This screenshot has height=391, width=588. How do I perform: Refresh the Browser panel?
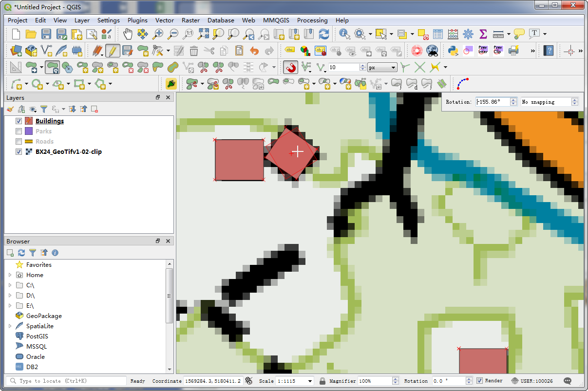coord(21,253)
